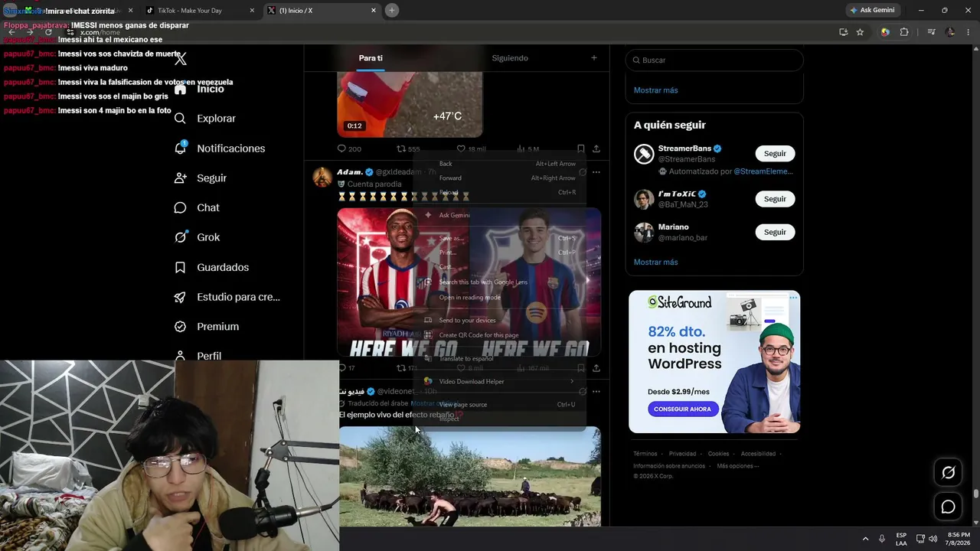Choose Create QR Code for this page
The width and height of the screenshot is (980, 551).
(x=499, y=335)
